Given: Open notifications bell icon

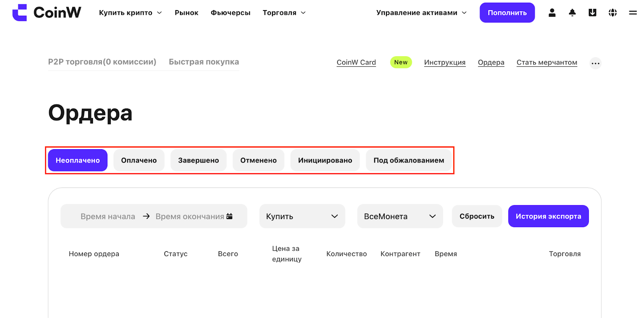Looking at the screenshot, I should coord(572,13).
